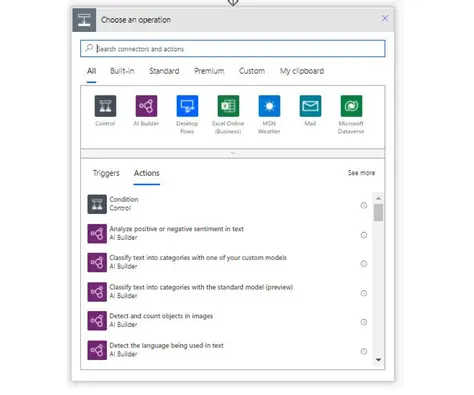Screen dimensions: 474x395
Task: Choose the Excel Online (Business) connector
Action: (228, 106)
